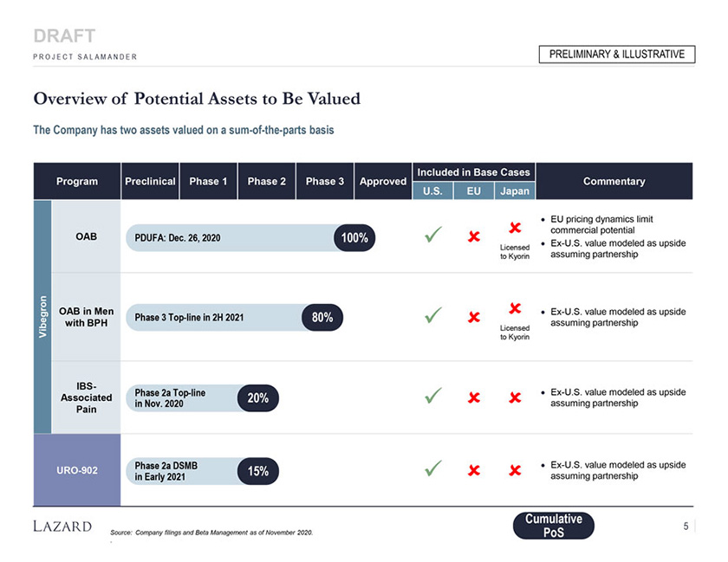Click the Commentary column header

point(614,181)
